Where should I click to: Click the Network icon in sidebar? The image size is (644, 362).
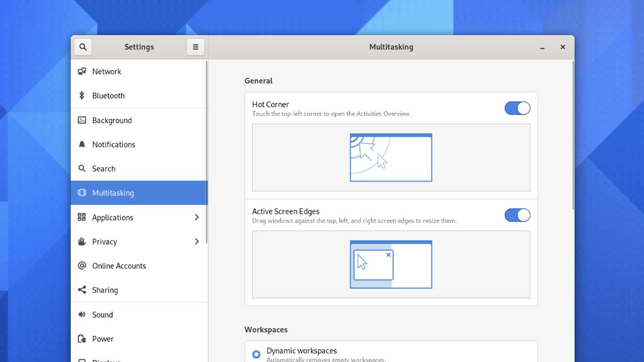coord(82,71)
